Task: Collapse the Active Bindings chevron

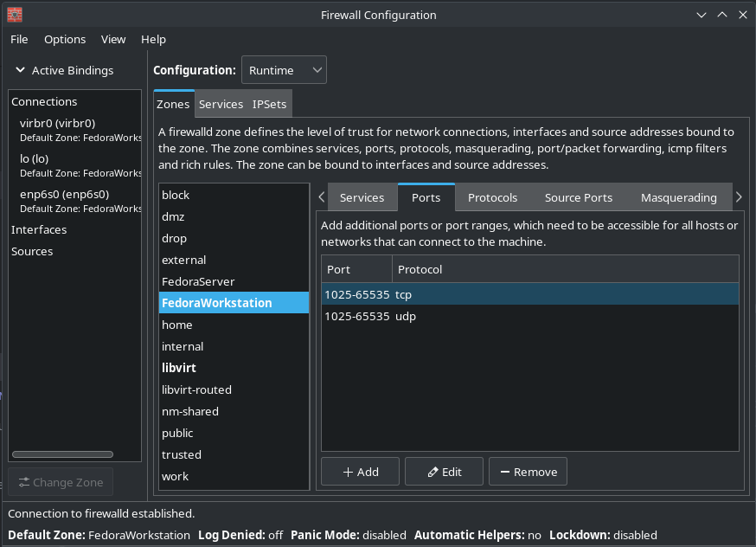Action: point(20,70)
